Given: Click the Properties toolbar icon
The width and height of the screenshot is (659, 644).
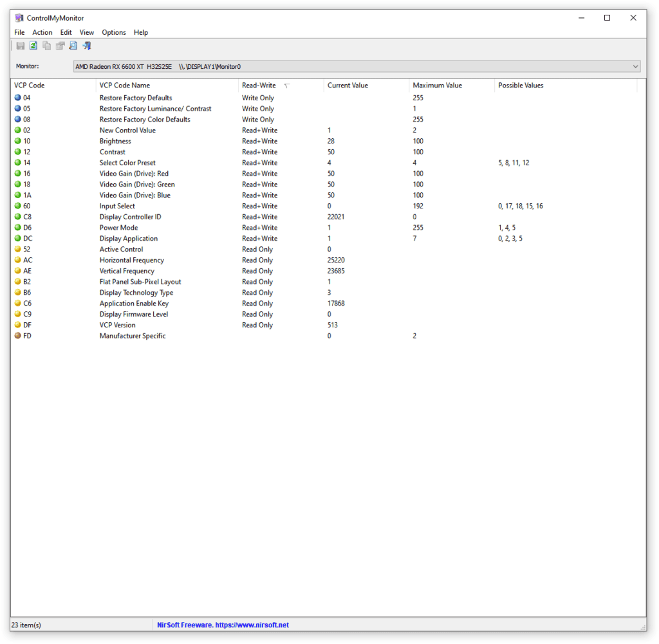Looking at the screenshot, I should (60, 46).
